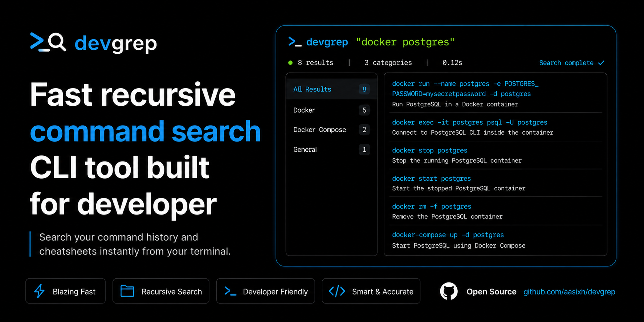The width and height of the screenshot is (644, 322).
Task: Click the "8 results" status text
Action: [x=315, y=63]
